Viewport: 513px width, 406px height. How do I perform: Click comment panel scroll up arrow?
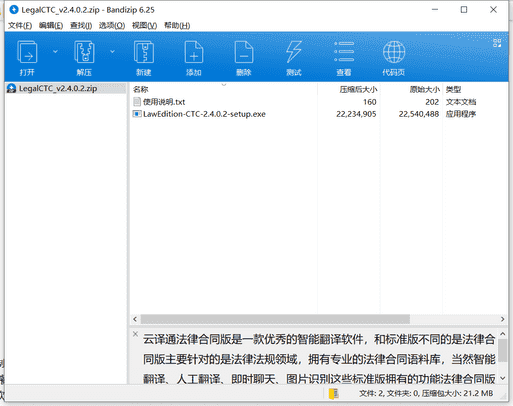coord(503,334)
